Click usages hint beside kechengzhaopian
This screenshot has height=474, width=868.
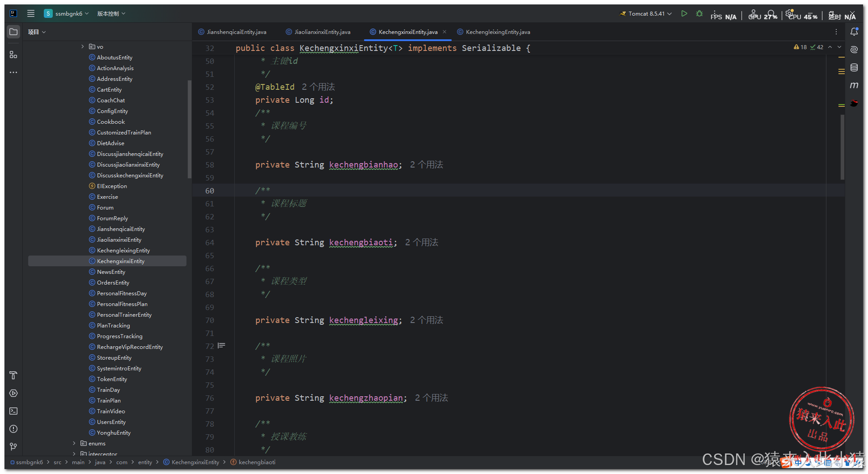432,398
